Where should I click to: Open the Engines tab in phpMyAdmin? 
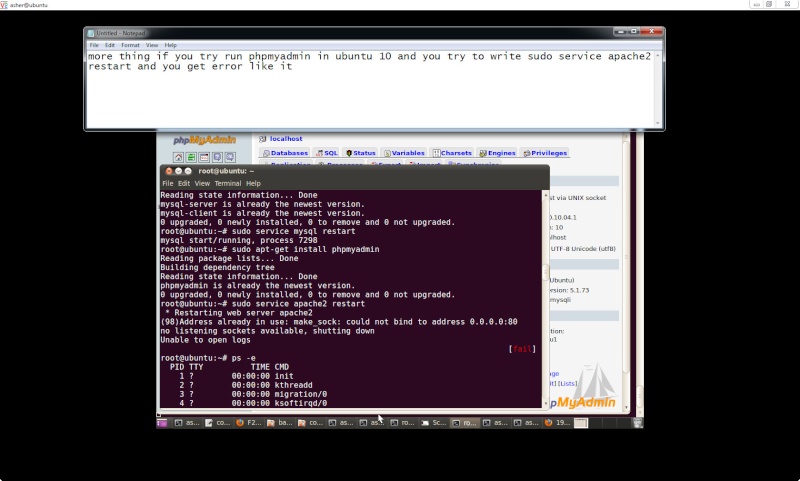point(497,153)
